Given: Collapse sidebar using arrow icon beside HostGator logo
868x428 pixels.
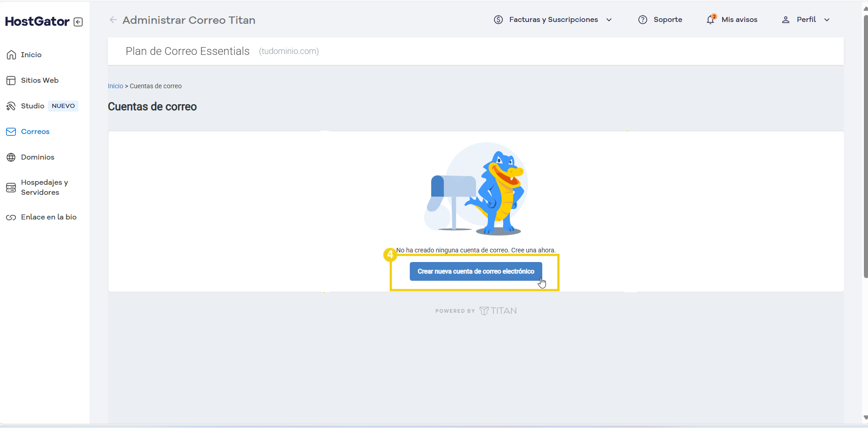Looking at the screenshot, I should coord(78,22).
